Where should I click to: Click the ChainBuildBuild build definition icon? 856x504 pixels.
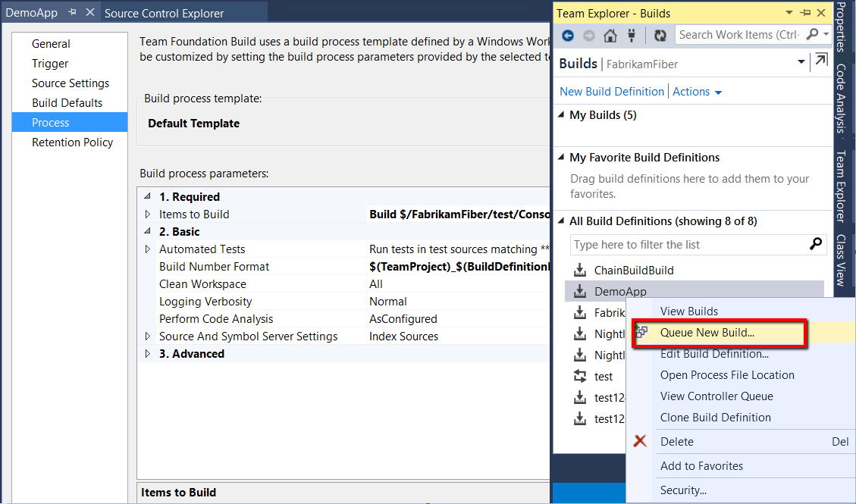pos(581,270)
